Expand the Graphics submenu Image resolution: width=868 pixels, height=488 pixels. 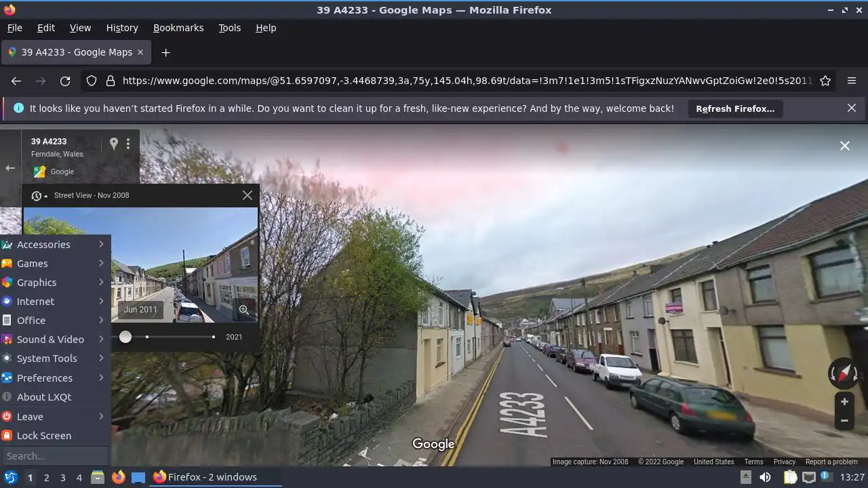pos(55,283)
